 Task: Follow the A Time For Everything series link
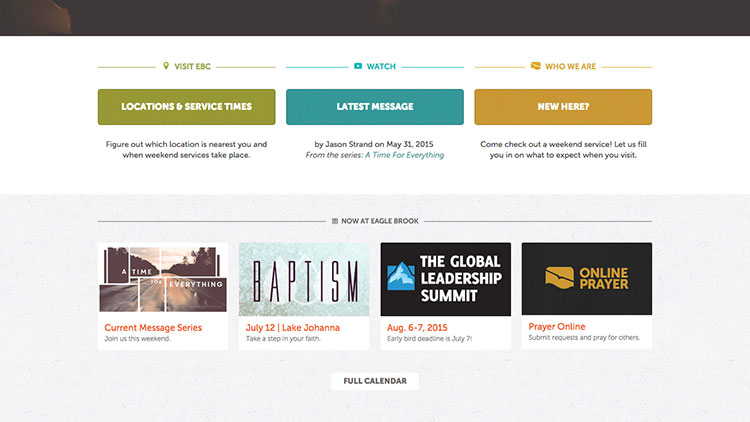pos(405,155)
